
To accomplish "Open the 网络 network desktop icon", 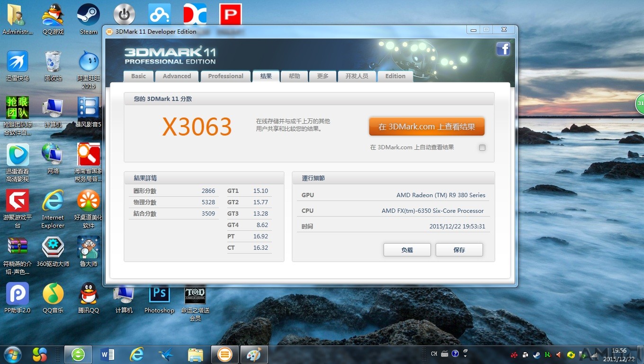I will point(53,158).
